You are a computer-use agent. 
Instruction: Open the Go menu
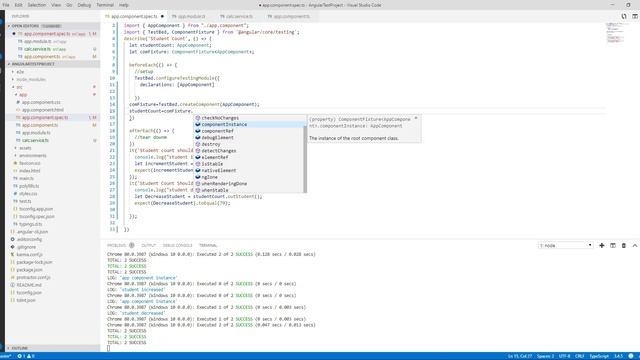pyautogui.click(x=69, y=5)
